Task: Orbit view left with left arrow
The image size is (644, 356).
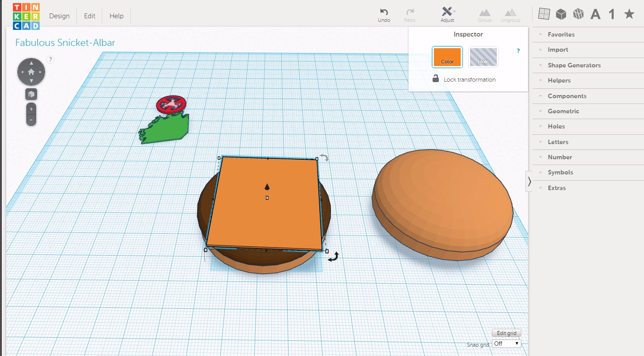Action: (x=21, y=72)
